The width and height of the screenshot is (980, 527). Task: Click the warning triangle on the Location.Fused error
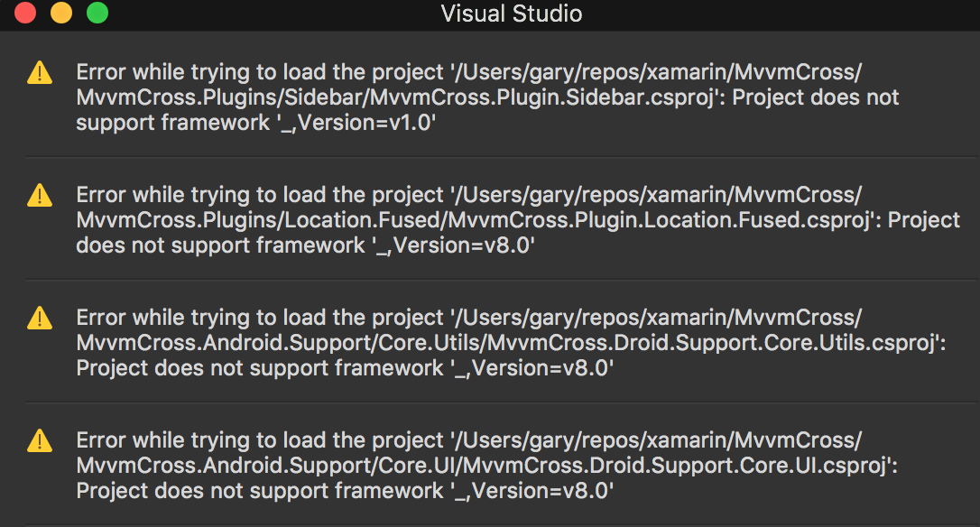click(39, 196)
